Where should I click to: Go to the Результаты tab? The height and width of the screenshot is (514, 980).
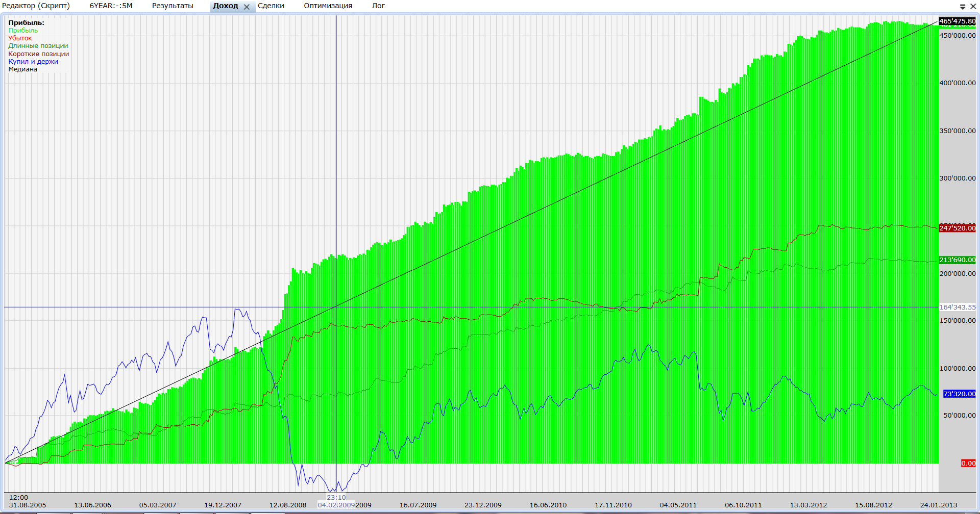pyautogui.click(x=173, y=6)
